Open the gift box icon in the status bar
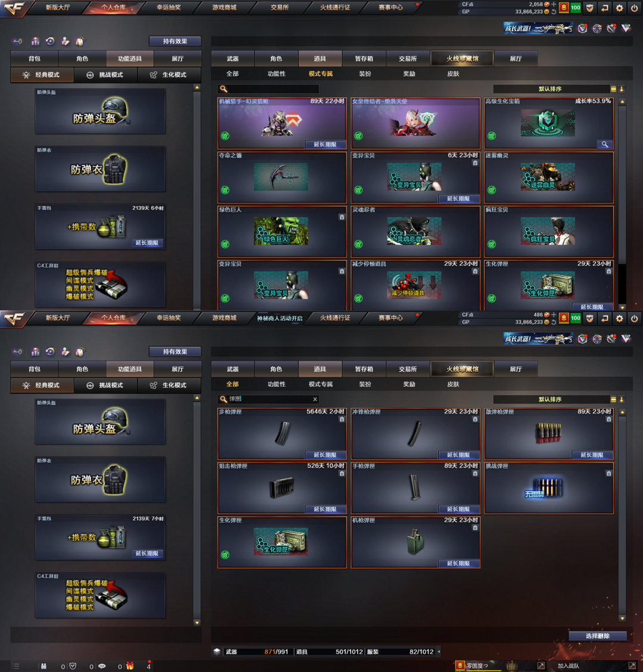643x672 pixels. (130, 666)
